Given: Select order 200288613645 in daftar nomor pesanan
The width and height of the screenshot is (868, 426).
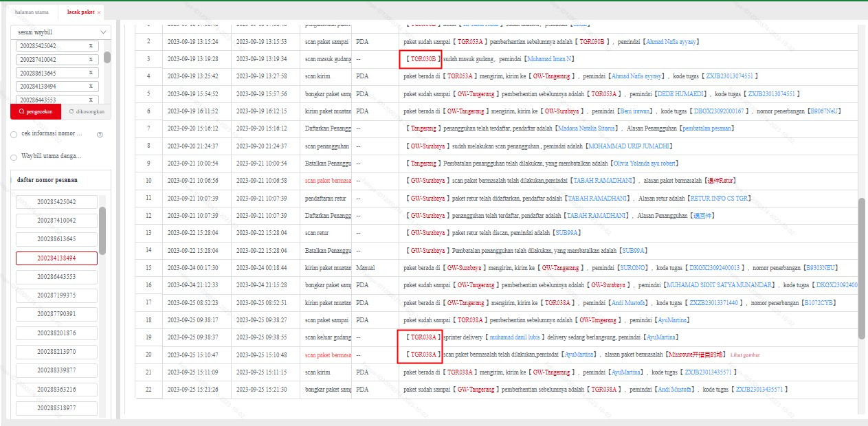Looking at the screenshot, I should [56, 239].
